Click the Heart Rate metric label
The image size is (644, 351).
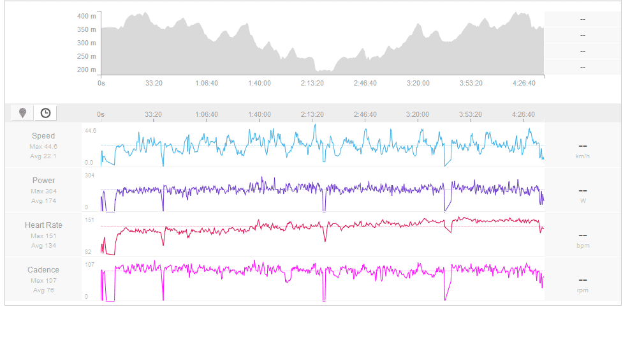43,225
